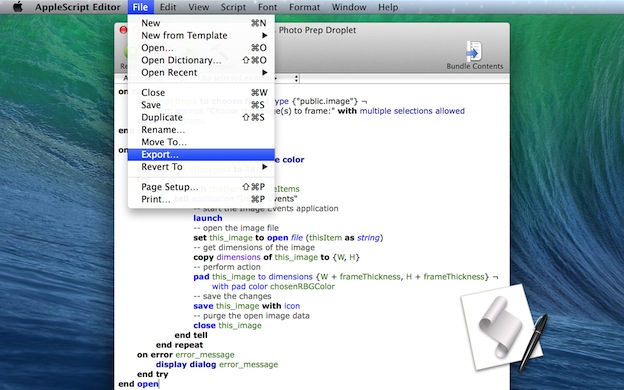Expand the Open Recent submenu arrow
Viewport: 624px width, 390px height.
[265, 72]
